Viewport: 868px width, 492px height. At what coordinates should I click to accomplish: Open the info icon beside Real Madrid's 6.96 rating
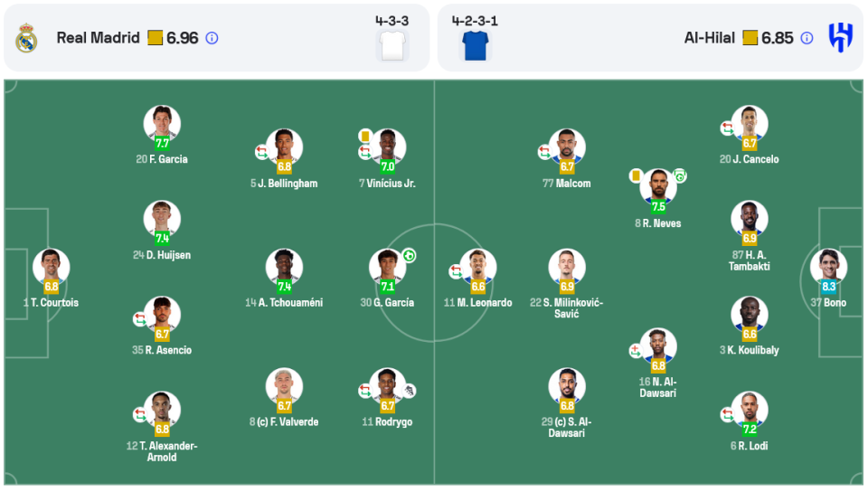pyautogui.click(x=212, y=38)
